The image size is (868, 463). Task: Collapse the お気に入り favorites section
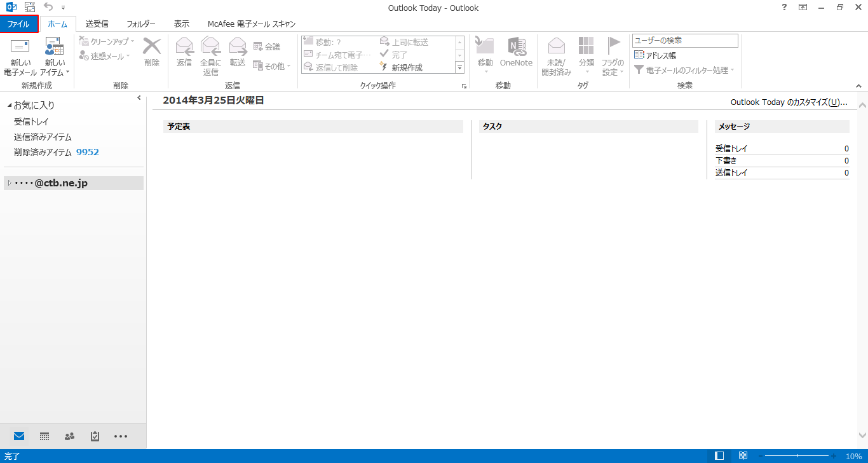click(x=10, y=106)
